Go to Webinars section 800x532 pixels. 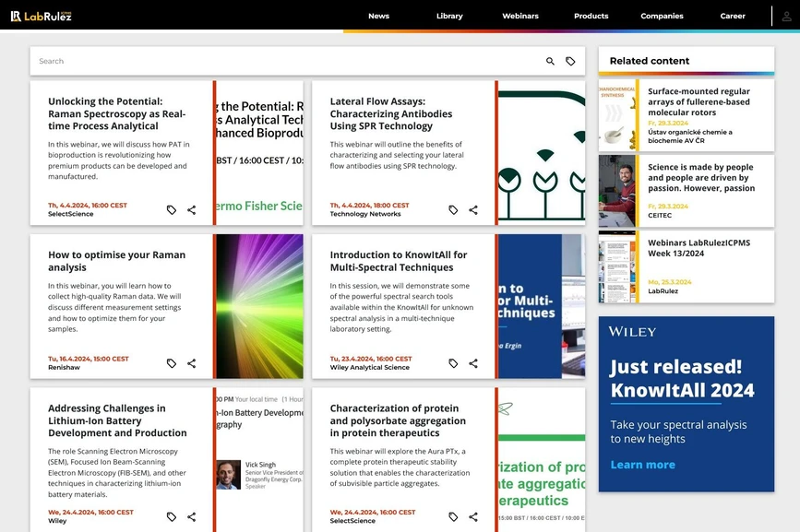(520, 16)
